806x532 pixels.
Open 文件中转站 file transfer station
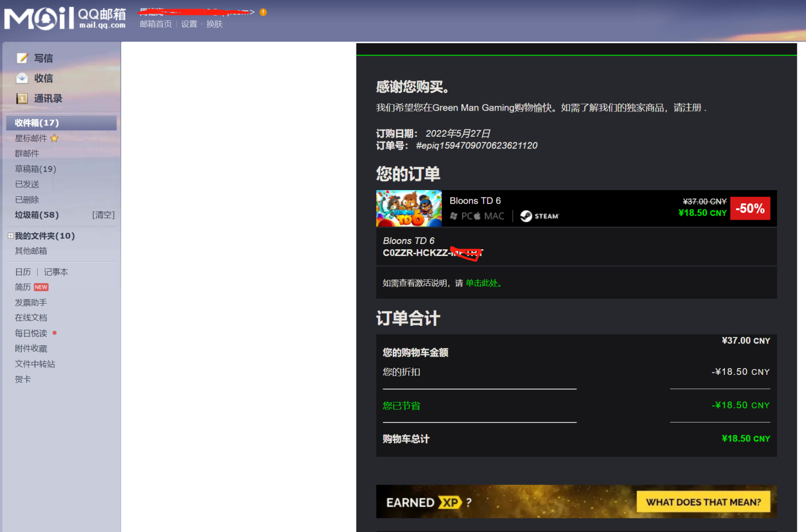35,364
